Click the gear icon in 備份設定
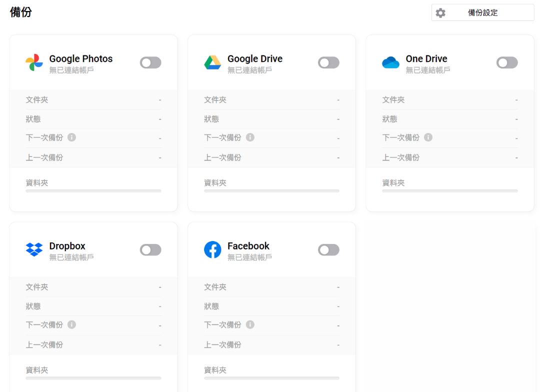540x392 pixels. coord(440,13)
